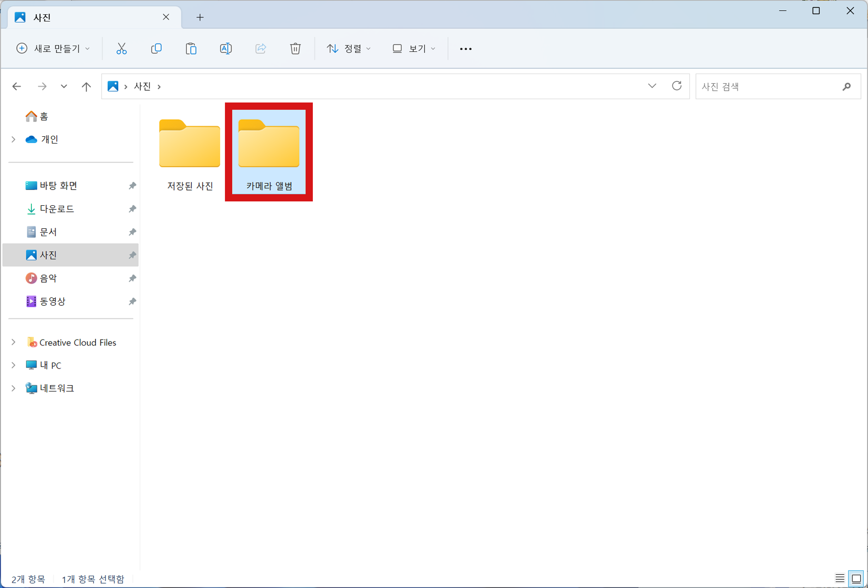Open 바탕 화면 in sidebar
The image size is (868, 588).
pos(51,186)
